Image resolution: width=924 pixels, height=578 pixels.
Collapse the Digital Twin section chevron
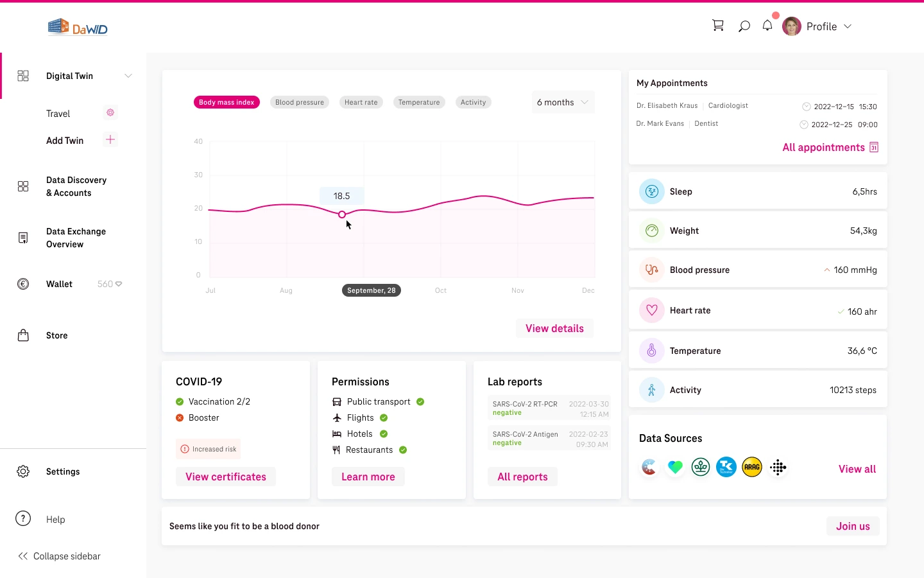[128, 76]
